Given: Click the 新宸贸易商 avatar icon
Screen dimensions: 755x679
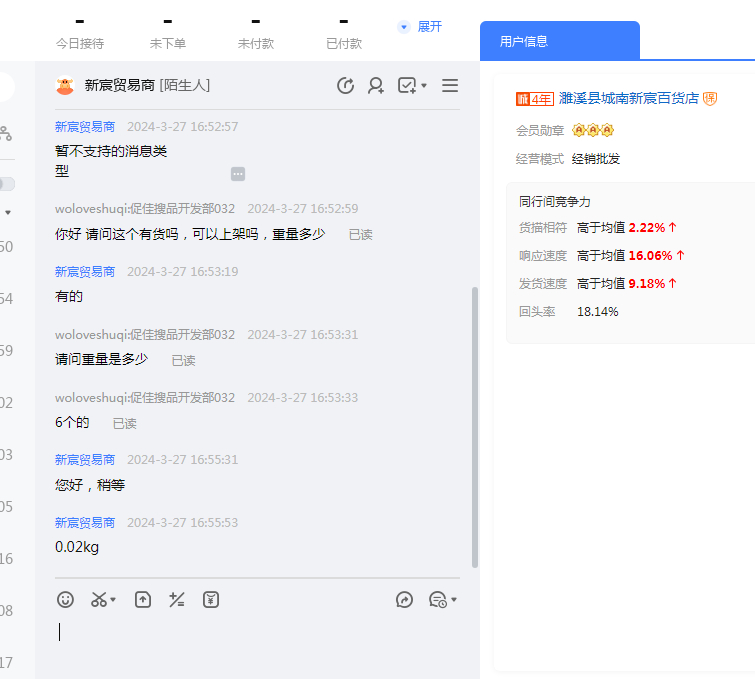Looking at the screenshot, I should tap(65, 86).
